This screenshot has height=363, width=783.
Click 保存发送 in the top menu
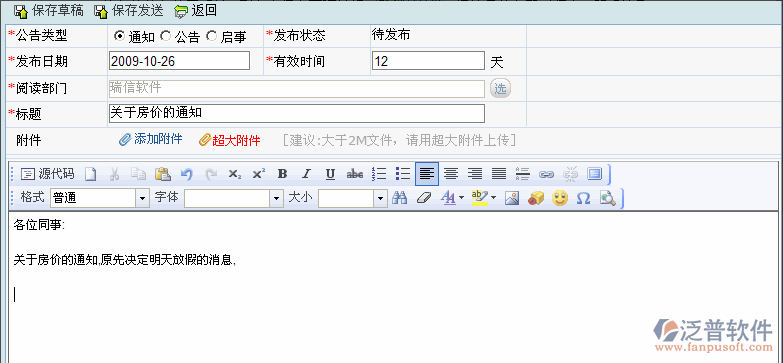[128, 10]
